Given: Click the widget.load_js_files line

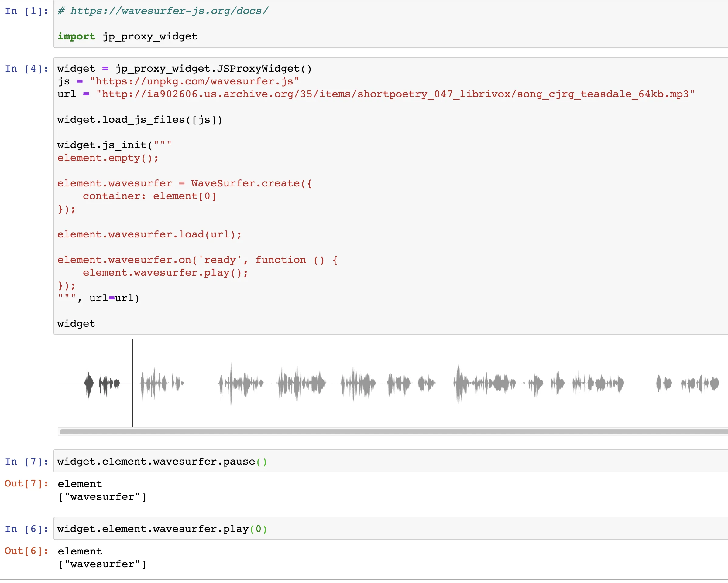Looking at the screenshot, I should click(140, 120).
